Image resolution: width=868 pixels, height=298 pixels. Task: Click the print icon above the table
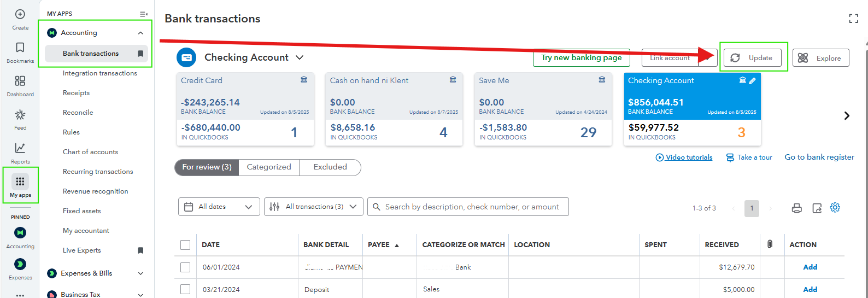click(796, 208)
